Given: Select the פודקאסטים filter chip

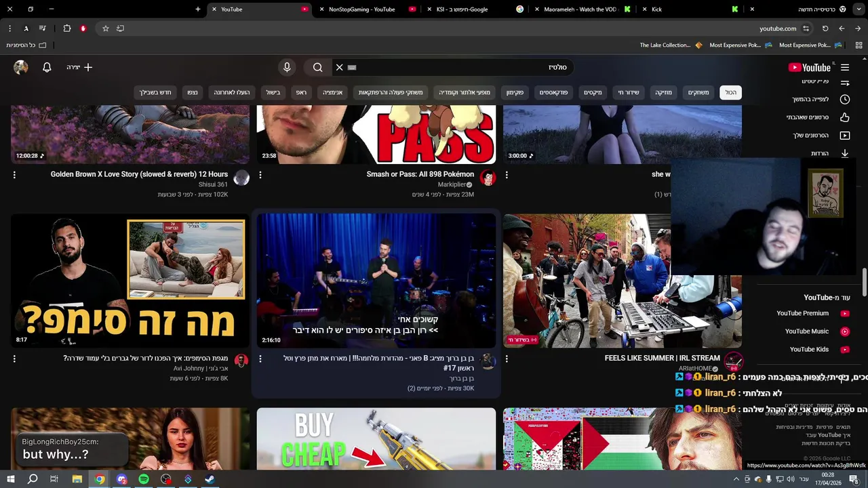Looking at the screenshot, I should [x=553, y=92].
